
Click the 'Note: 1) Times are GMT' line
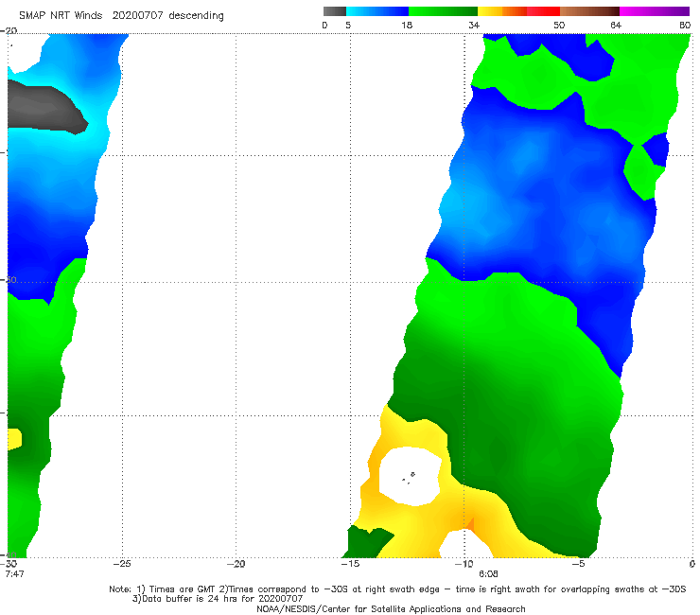(x=397, y=589)
